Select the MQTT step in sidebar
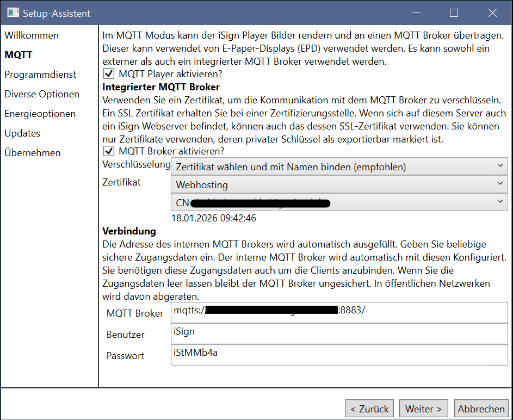This screenshot has height=420, width=513. click(18, 54)
